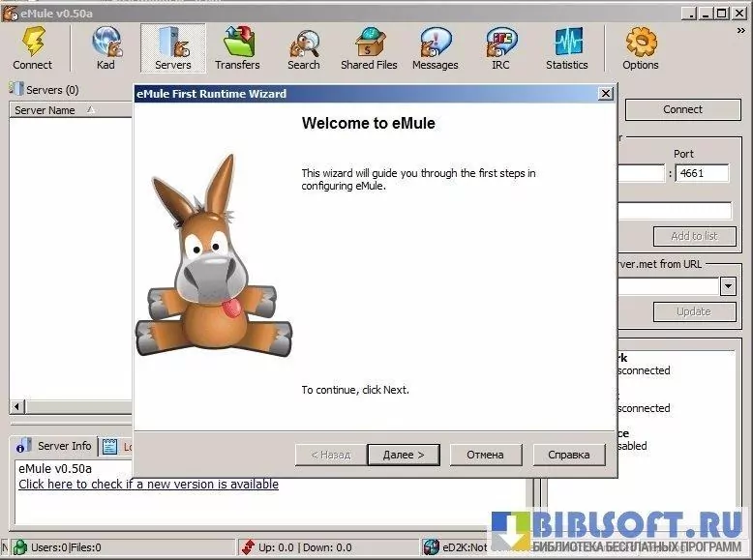
Task: Close the First Runtime Wizard dialog
Action: coord(605,94)
